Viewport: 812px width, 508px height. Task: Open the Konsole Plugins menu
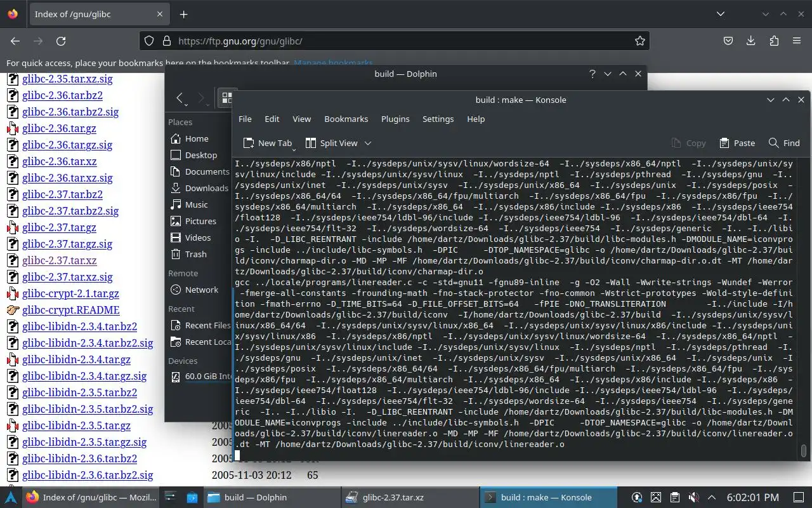[395, 119]
